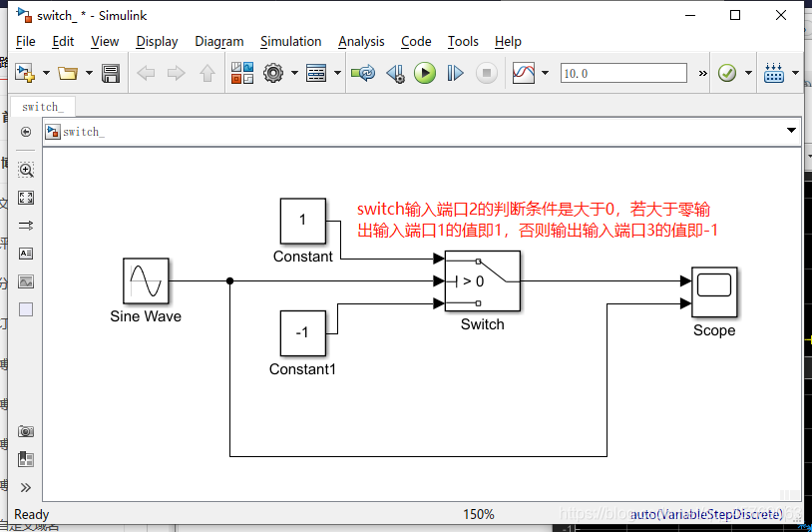Expand the Open folder dropdown arrow
The image size is (812, 532).
tap(89, 73)
